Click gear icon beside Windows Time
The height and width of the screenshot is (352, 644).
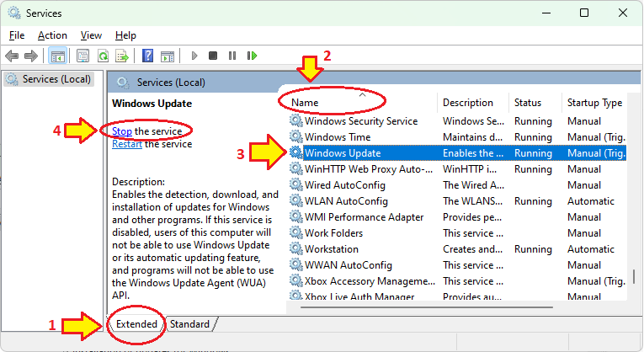tap(295, 136)
